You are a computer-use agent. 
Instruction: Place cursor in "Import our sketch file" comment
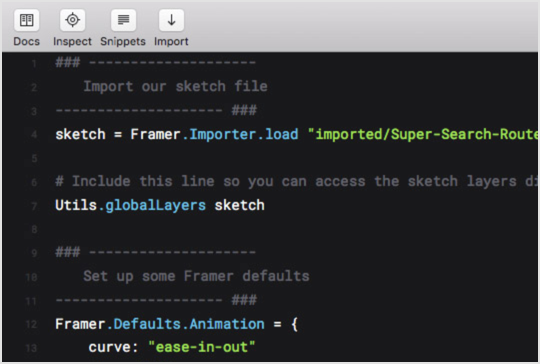(176, 86)
